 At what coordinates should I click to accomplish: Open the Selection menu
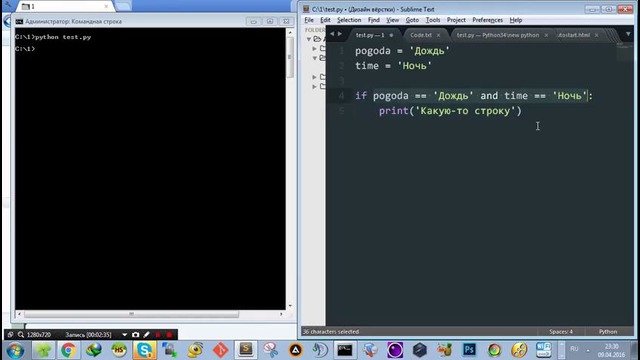(349, 20)
